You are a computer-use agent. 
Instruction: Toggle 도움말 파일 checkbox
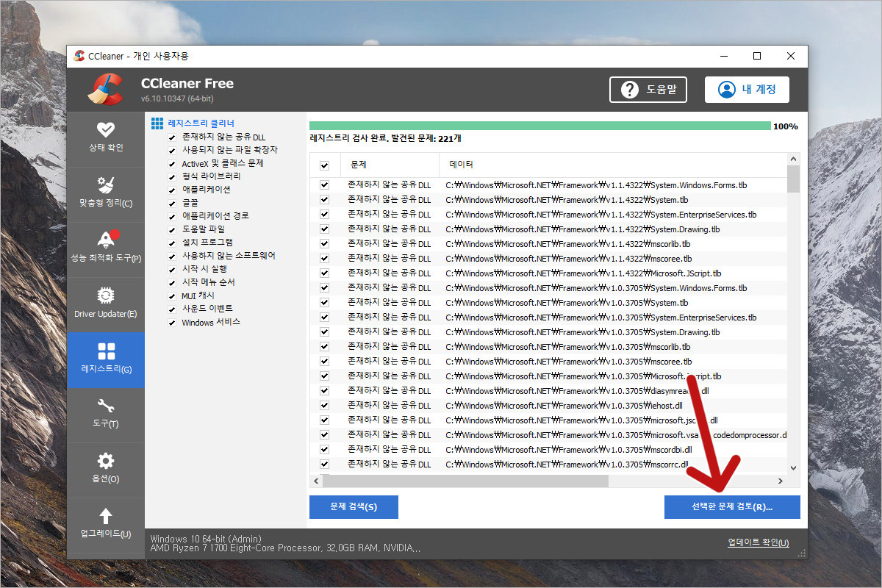[x=172, y=230]
